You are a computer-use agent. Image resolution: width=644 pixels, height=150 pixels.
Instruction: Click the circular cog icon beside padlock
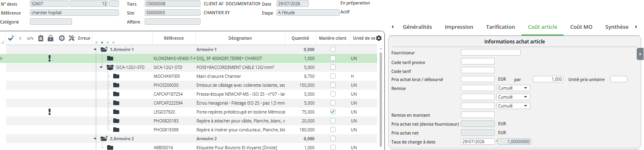62,38
